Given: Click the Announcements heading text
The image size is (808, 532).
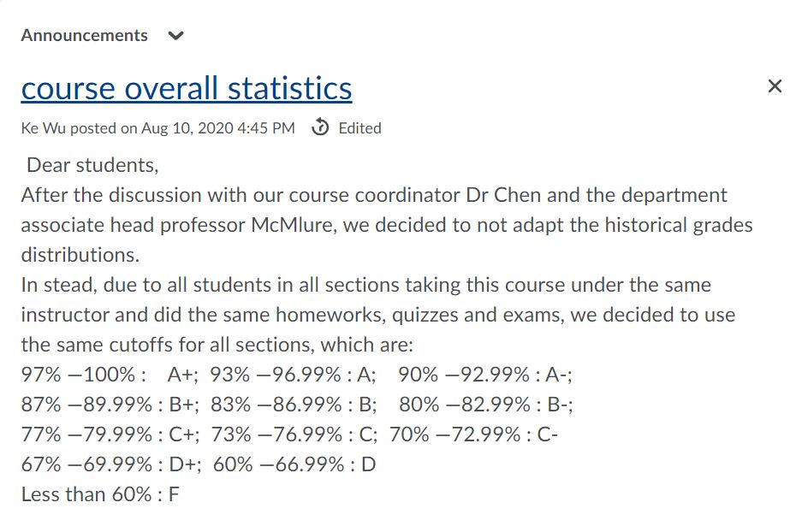Looking at the screenshot, I should click(84, 36).
